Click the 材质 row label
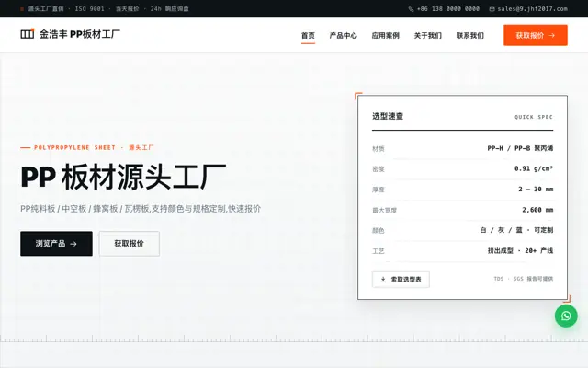This screenshot has width=588, height=368. click(378, 149)
